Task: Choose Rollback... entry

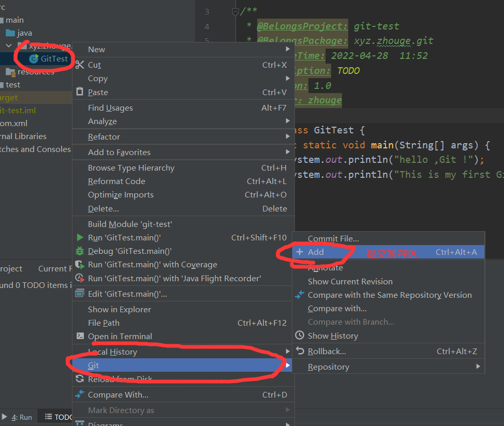Action: (x=388, y=351)
